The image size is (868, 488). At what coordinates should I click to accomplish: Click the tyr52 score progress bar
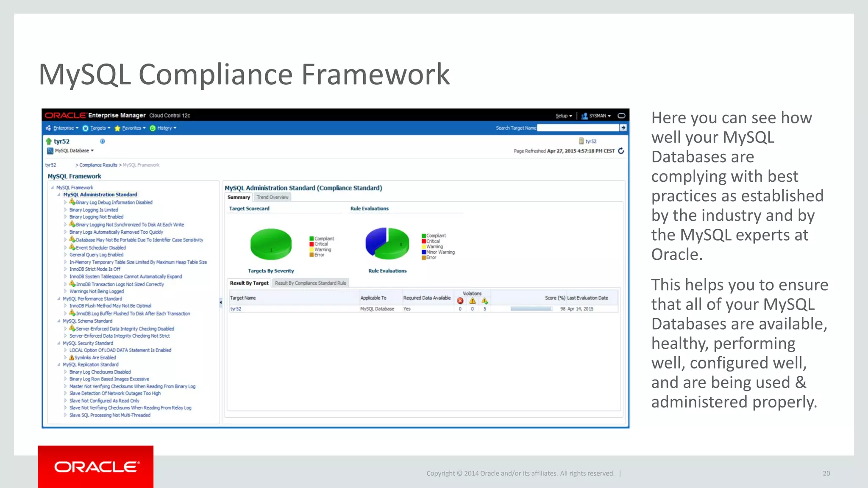pos(531,309)
